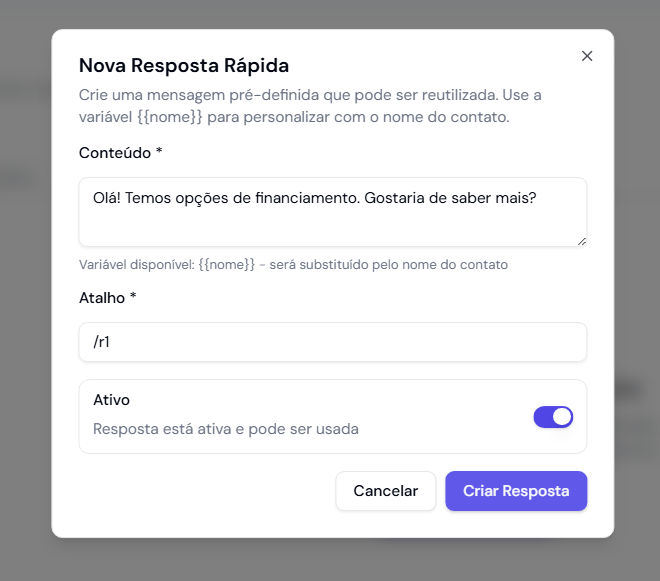Click the textarea resize handle corner

pyautogui.click(x=581, y=240)
